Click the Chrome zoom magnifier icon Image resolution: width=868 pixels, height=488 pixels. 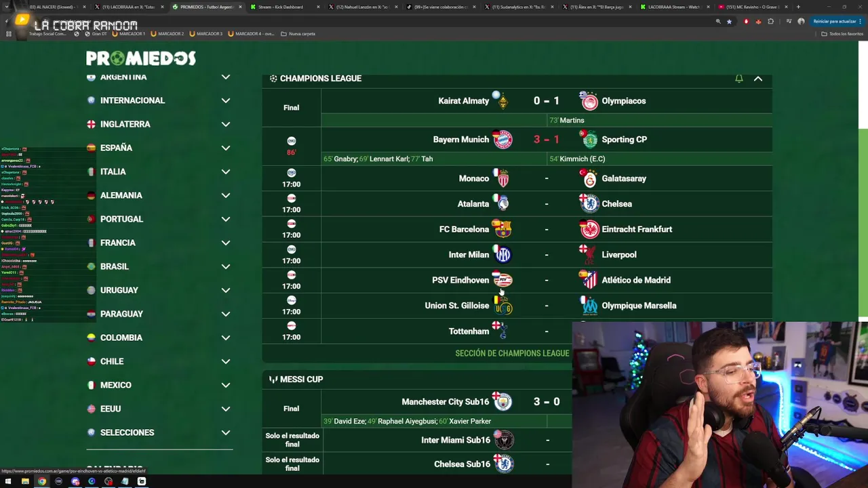(718, 21)
